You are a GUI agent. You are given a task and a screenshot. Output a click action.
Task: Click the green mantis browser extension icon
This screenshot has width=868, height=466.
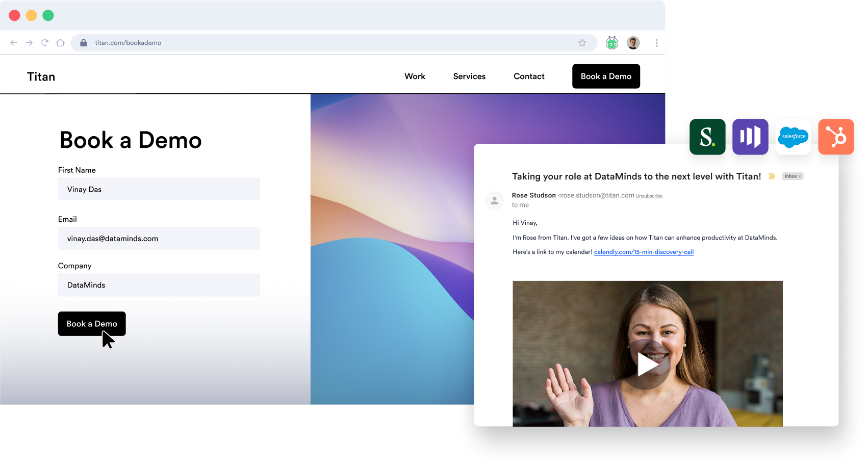pos(611,43)
